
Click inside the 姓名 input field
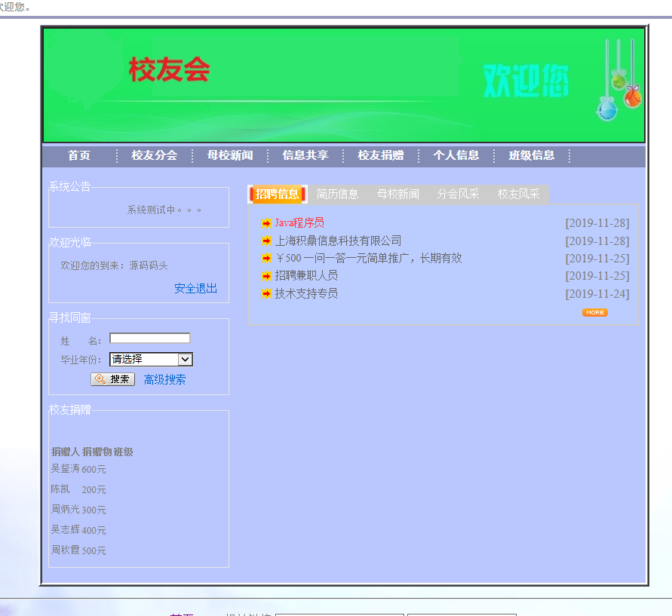(x=149, y=338)
